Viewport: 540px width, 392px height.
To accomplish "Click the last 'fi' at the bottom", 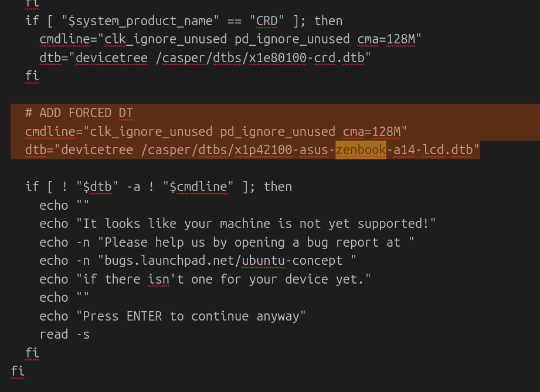I will pyautogui.click(x=18, y=371).
